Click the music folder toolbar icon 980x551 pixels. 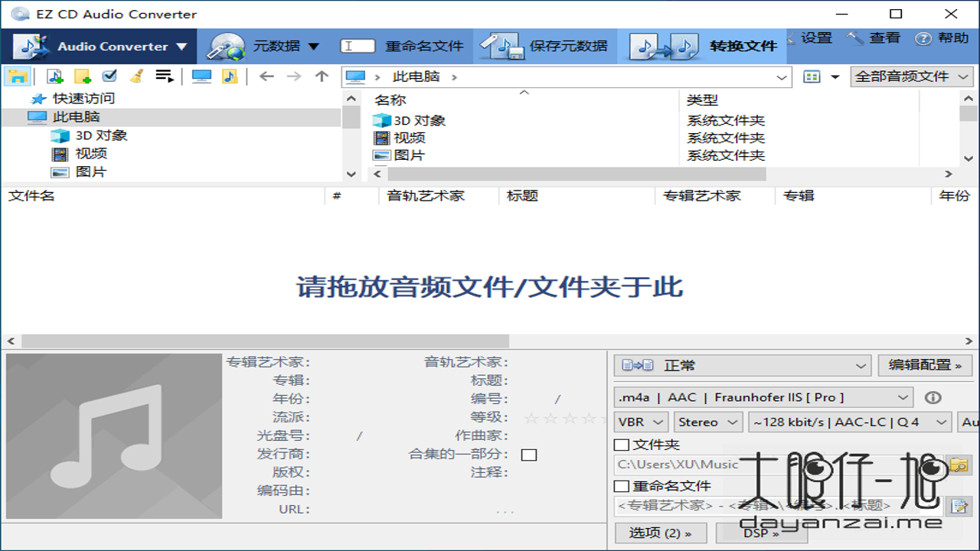click(x=230, y=77)
